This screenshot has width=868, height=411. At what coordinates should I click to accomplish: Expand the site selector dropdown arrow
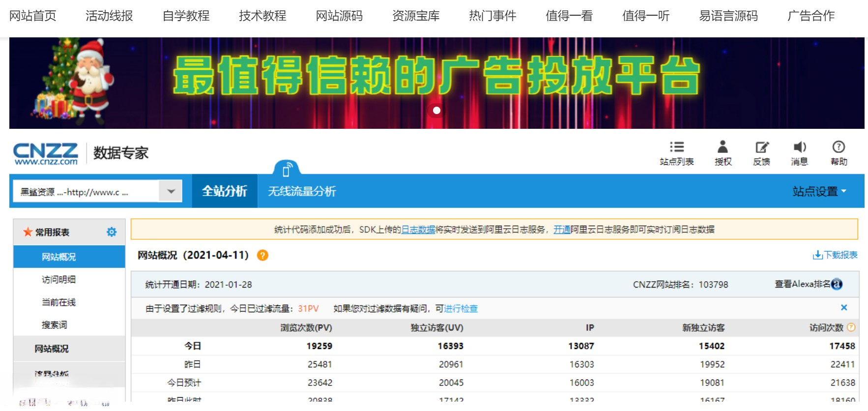[x=171, y=191]
